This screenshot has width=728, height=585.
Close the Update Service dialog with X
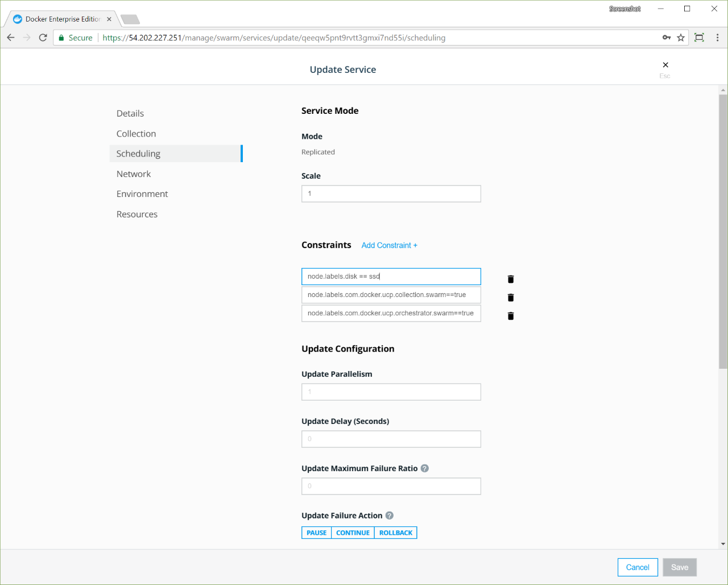click(x=665, y=65)
